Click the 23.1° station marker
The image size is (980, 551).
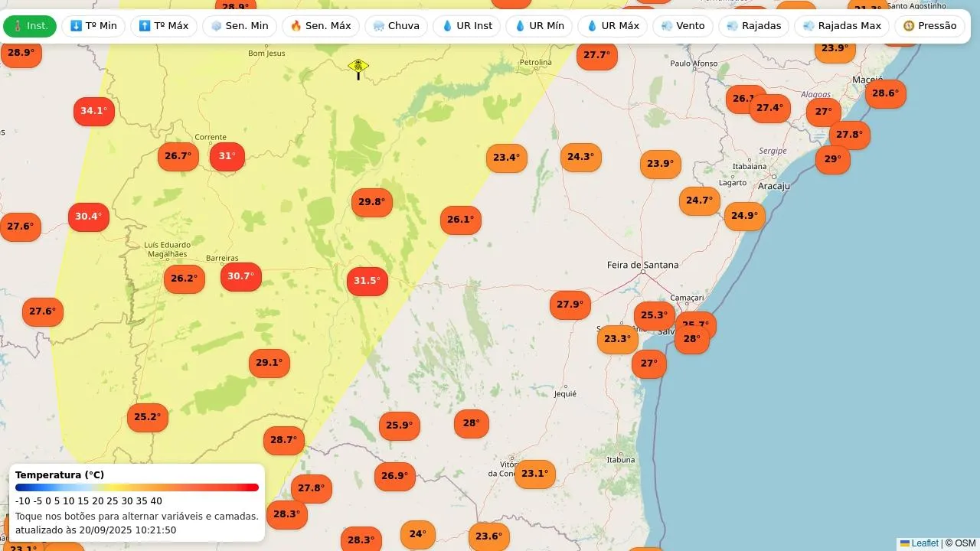click(x=534, y=474)
